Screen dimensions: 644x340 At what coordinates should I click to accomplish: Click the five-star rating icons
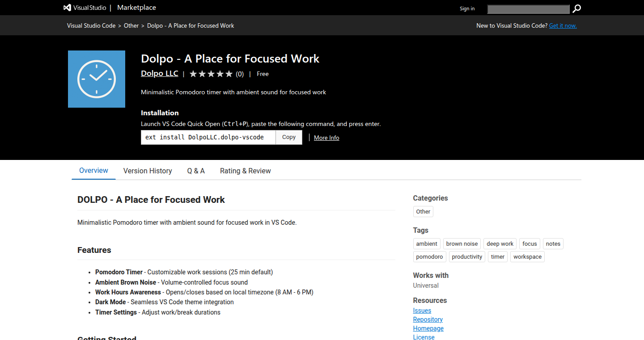tap(211, 74)
